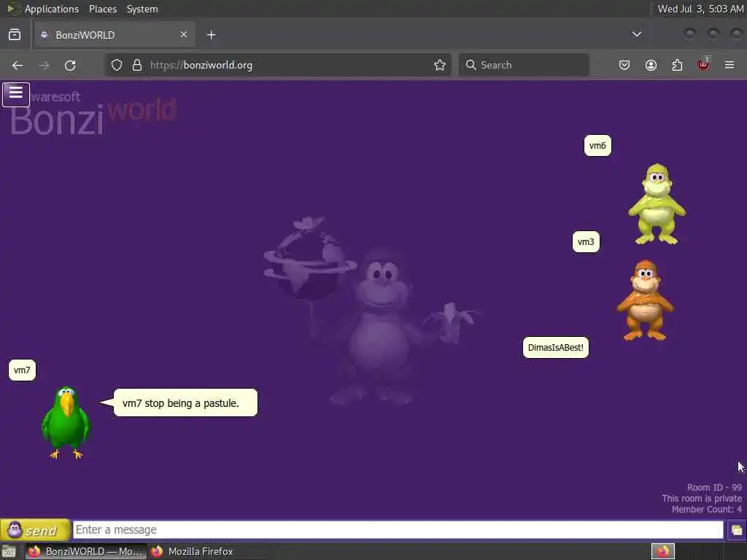Click the Member Count: 4 text
Screen dimensions: 747x560
click(x=706, y=510)
